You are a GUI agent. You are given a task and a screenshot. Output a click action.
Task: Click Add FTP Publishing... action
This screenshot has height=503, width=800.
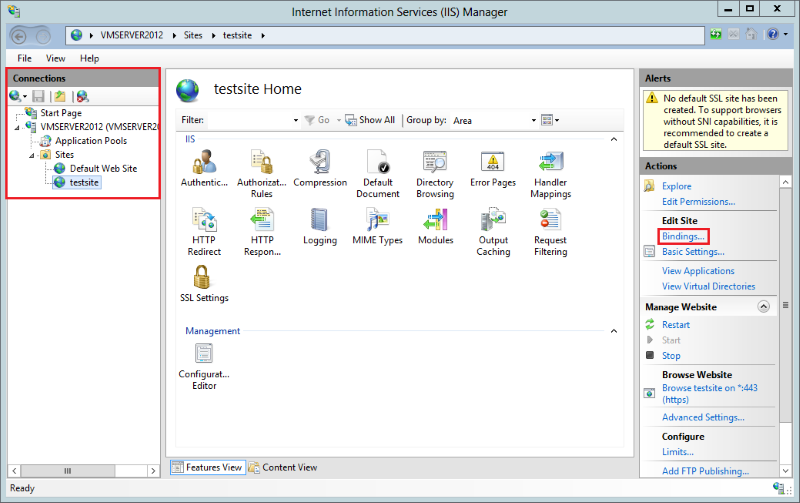705,471
